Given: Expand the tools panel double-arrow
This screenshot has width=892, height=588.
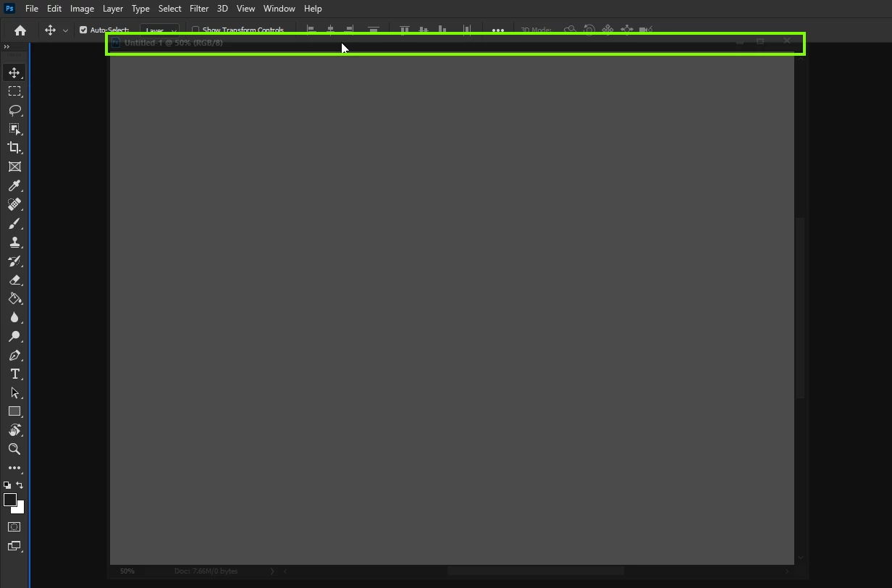Looking at the screenshot, I should 7,47.
